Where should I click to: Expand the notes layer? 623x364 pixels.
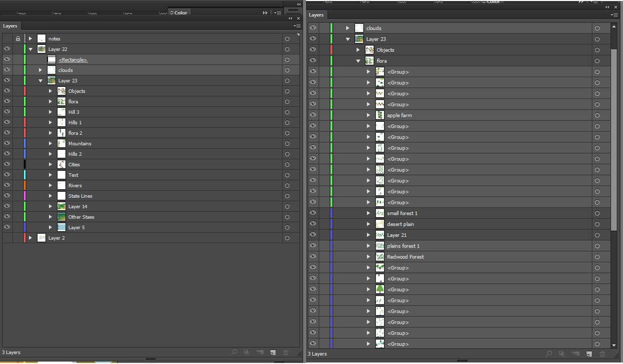coord(30,38)
